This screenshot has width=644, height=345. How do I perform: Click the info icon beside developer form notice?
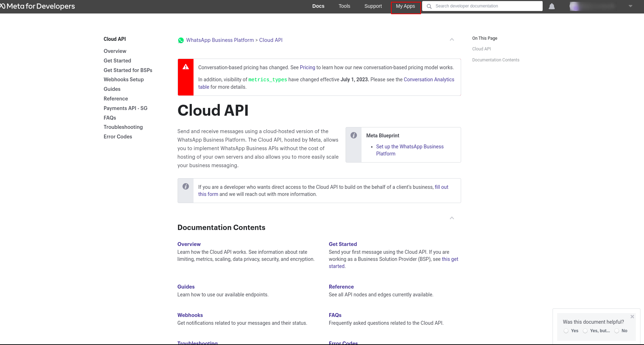[x=186, y=186]
